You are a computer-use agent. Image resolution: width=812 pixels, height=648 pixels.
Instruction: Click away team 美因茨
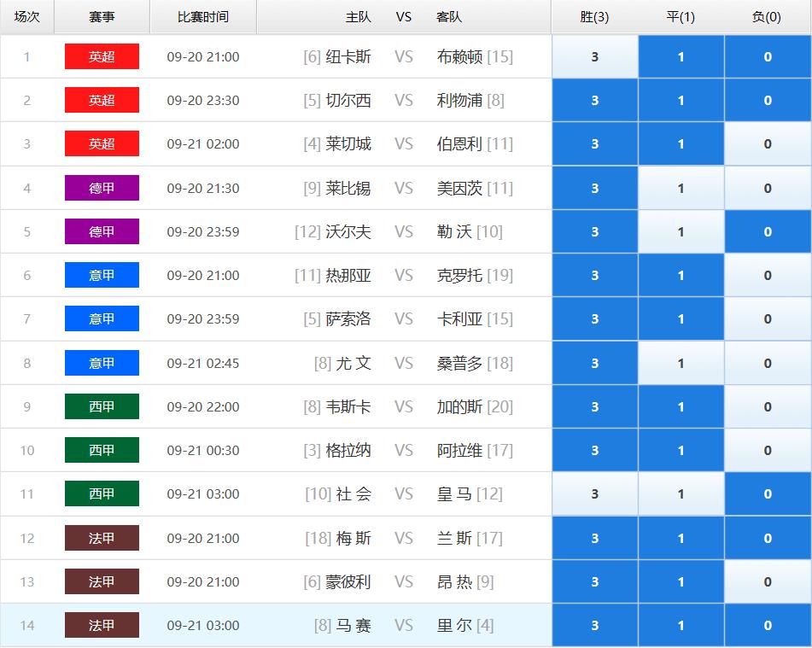tap(460, 188)
